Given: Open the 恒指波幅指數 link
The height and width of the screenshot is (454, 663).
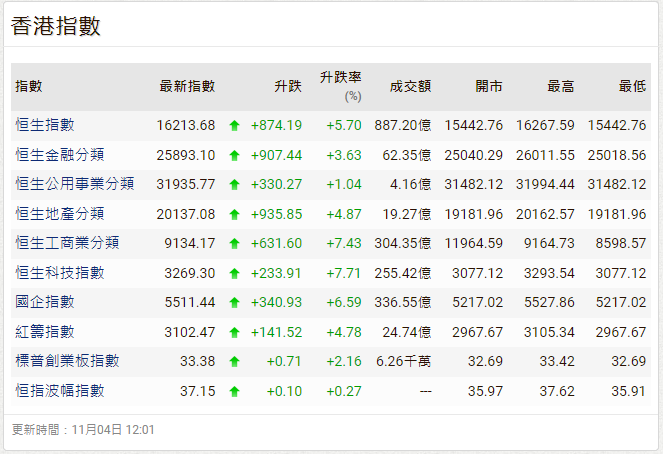Looking at the screenshot, I should (x=60, y=391).
